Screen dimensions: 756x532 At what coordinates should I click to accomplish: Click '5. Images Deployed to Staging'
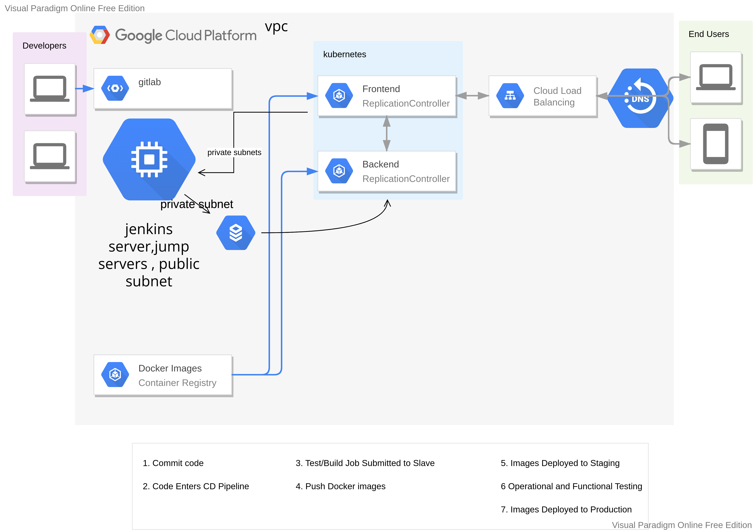[x=560, y=463]
